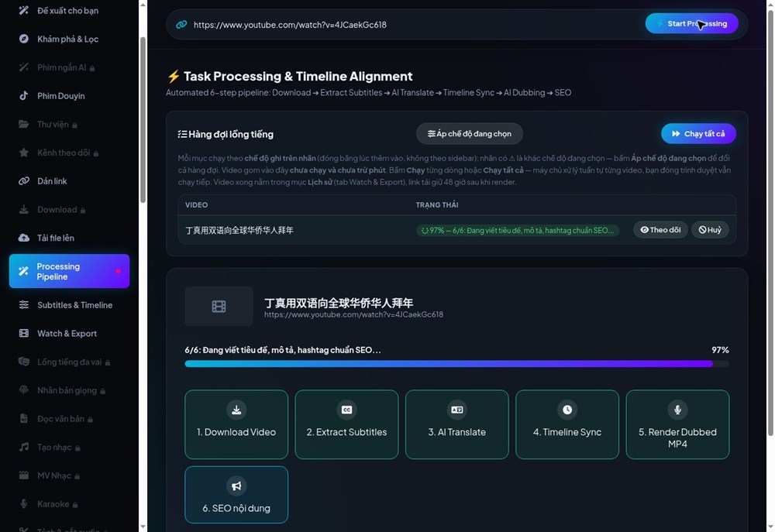Select the Processing Pipeline sidebar item

(x=69, y=271)
